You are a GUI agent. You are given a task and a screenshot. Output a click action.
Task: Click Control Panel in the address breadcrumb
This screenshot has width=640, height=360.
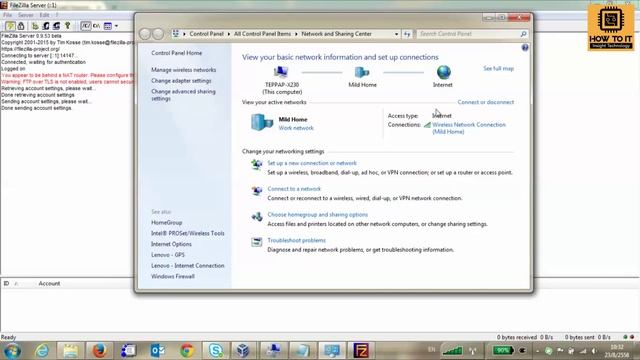pyautogui.click(x=207, y=34)
